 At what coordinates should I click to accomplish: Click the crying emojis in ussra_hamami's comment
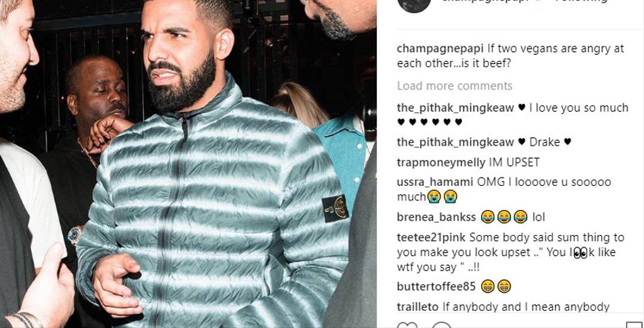[x=442, y=197]
